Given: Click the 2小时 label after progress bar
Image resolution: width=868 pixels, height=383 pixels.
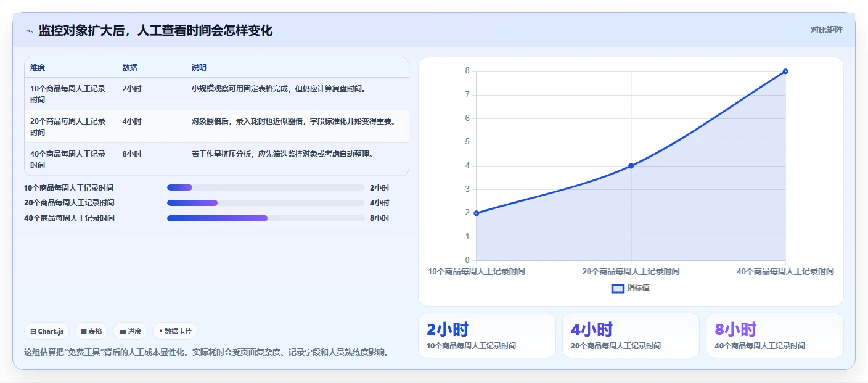Looking at the screenshot, I should [x=379, y=188].
